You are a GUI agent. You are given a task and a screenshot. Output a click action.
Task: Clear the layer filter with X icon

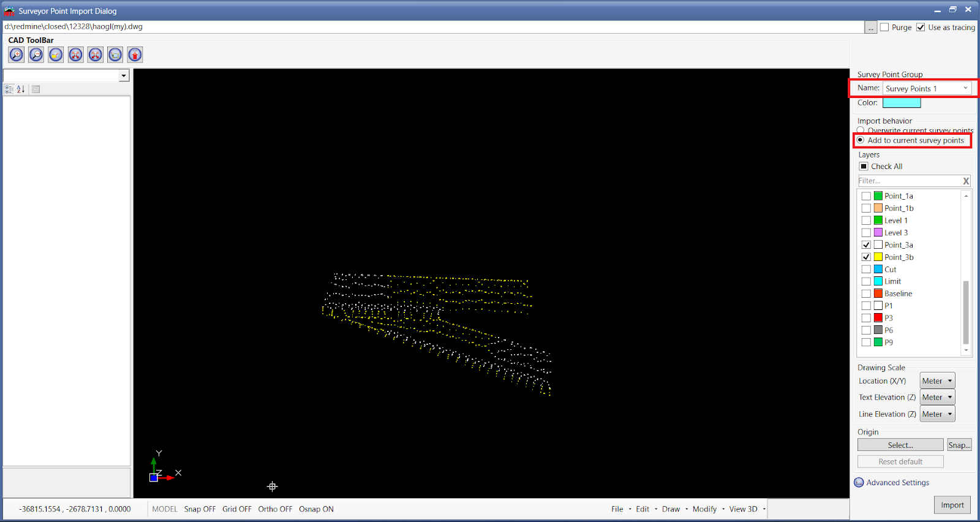tap(966, 181)
